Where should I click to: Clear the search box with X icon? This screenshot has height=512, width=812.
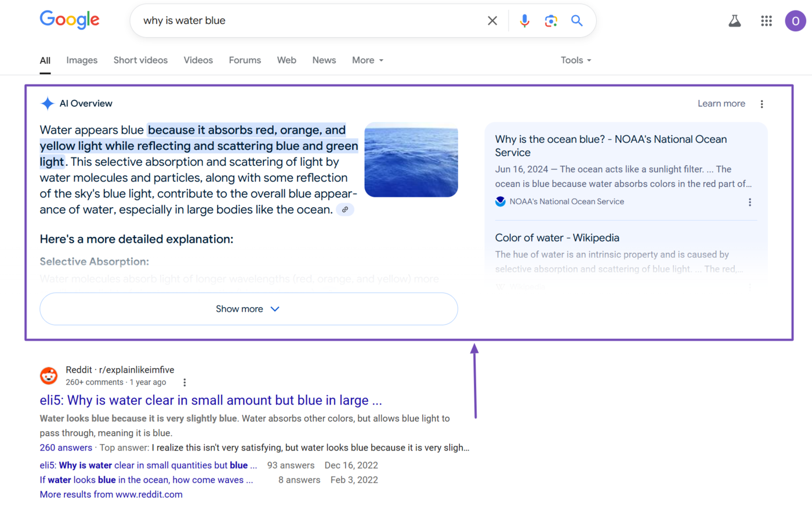pos(492,21)
